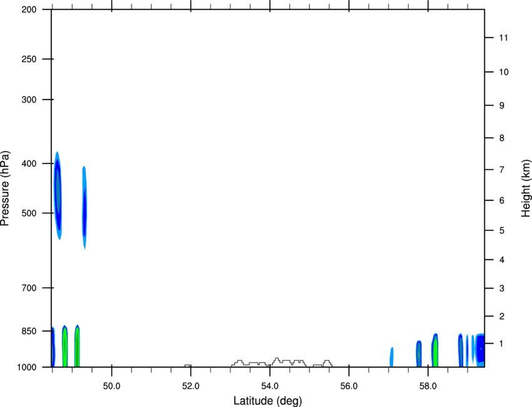Click the Pressure (hPa) axis title
The height and width of the screenshot is (407, 532).
tap(5, 188)
